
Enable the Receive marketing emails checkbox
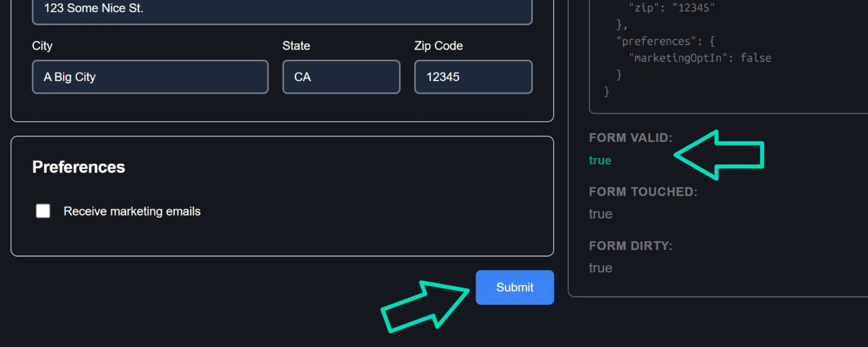coord(43,211)
